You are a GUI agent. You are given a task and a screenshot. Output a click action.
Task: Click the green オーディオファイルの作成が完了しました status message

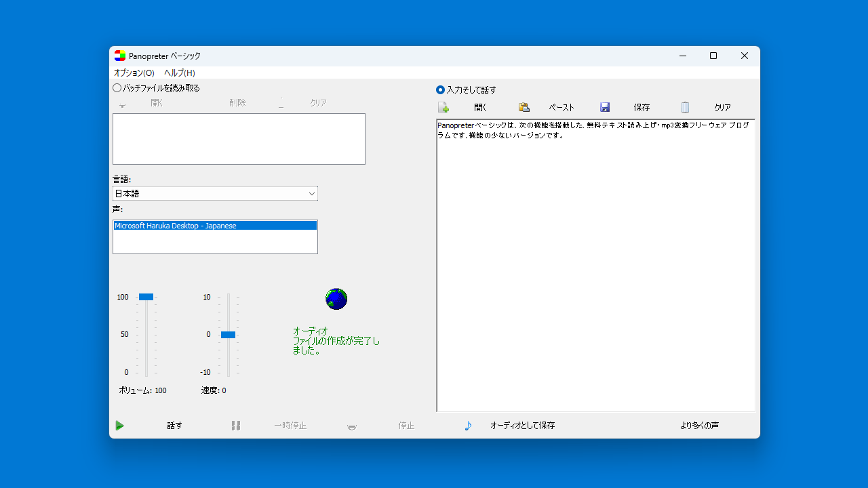coord(336,341)
